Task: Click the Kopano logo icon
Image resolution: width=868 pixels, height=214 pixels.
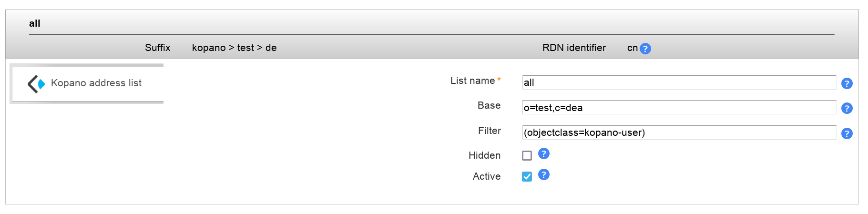Action: coord(36,83)
